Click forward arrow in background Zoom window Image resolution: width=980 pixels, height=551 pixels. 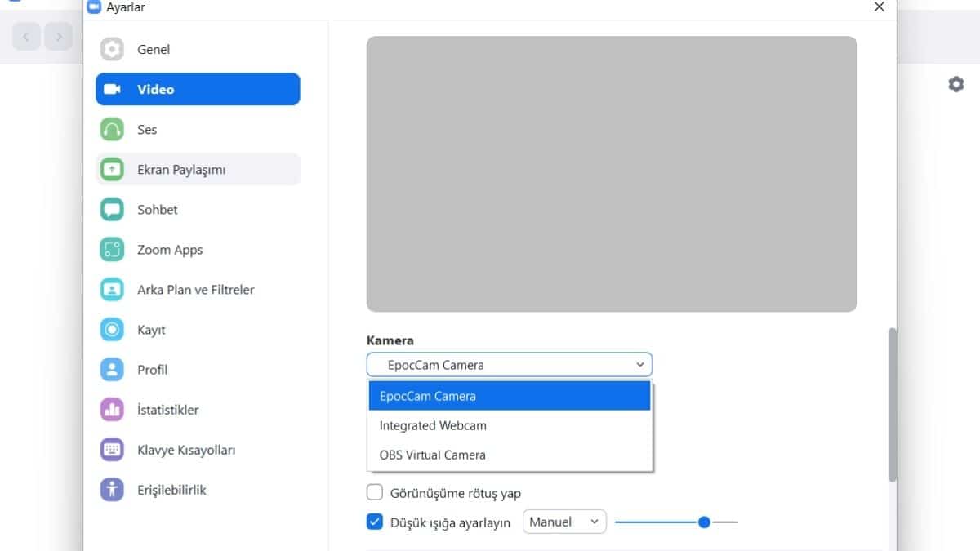tap(58, 36)
